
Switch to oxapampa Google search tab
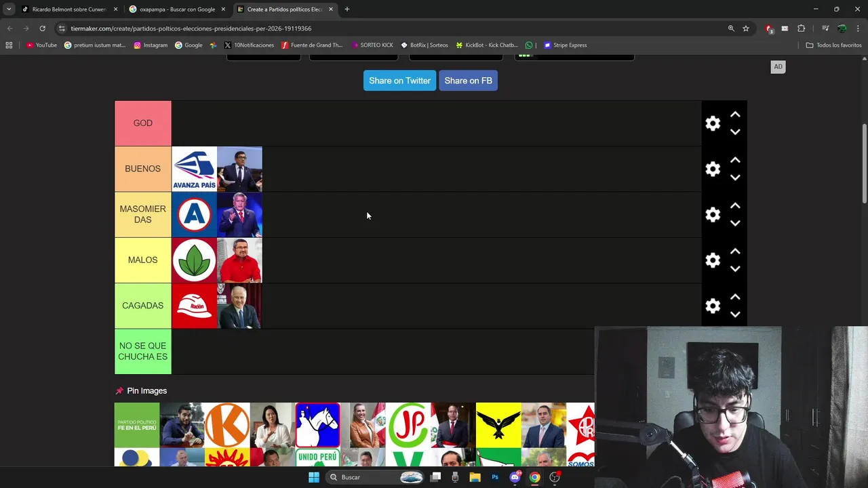pyautogui.click(x=177, y=9)
